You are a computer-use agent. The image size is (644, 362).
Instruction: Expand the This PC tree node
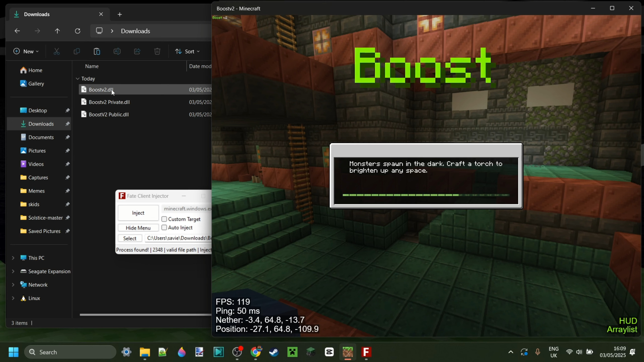[x=13, y=258]
